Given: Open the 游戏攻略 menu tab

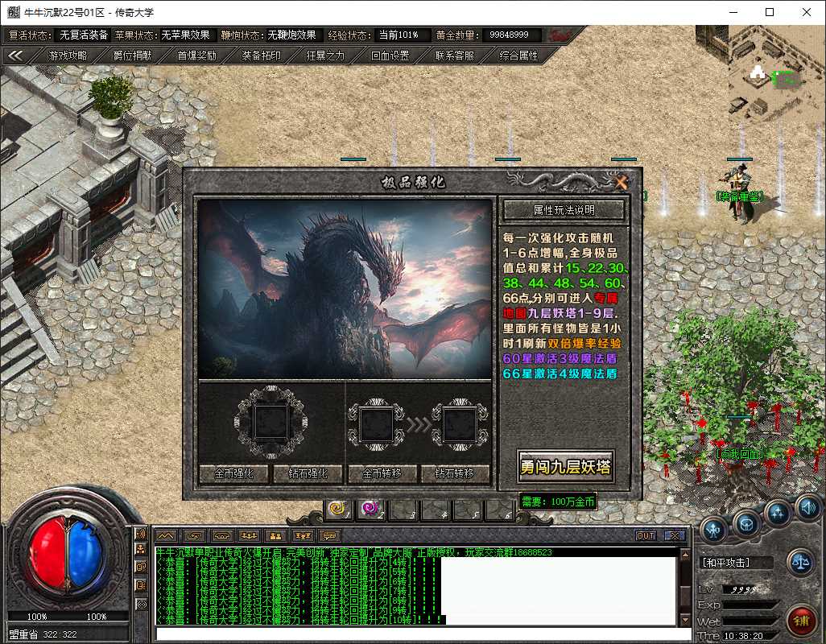Looking at the screenshot, I should (68, 56).
